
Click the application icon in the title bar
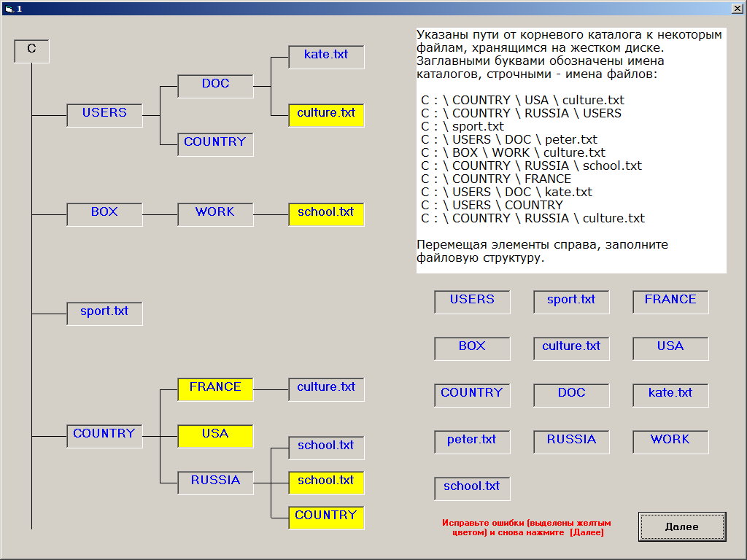pyautogui.click(x=9, y=9)
